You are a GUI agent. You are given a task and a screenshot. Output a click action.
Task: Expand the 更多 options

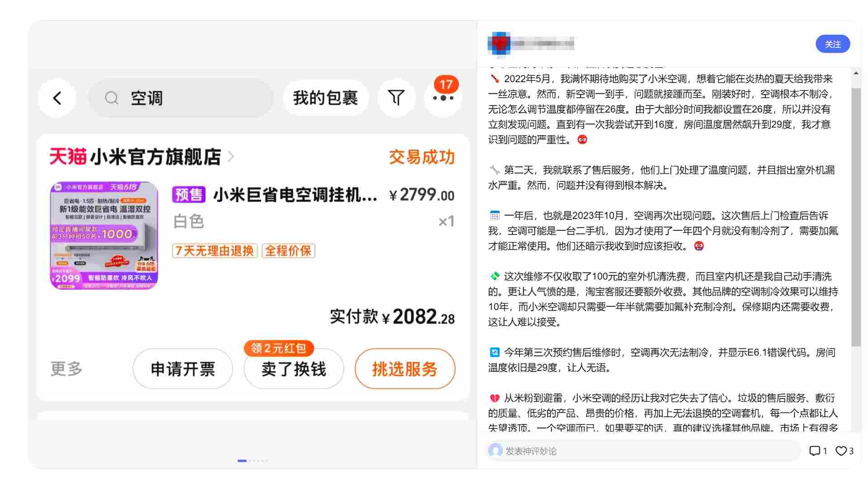(66, 369)
